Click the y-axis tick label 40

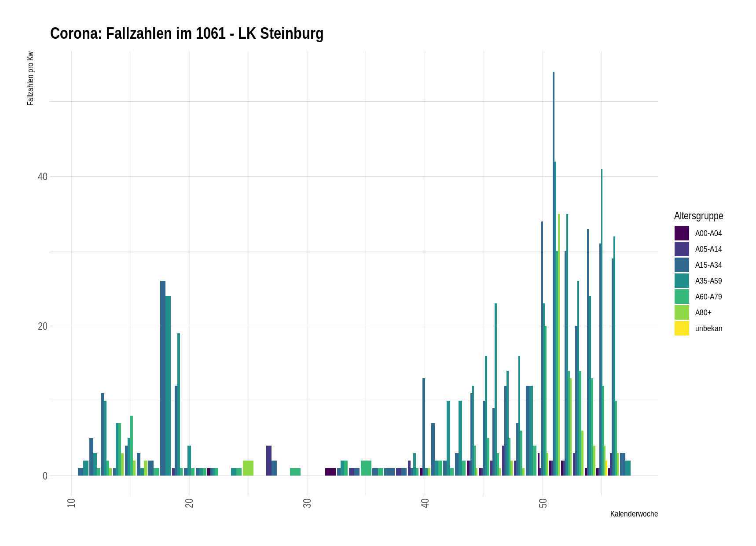[x=42, y=177]
